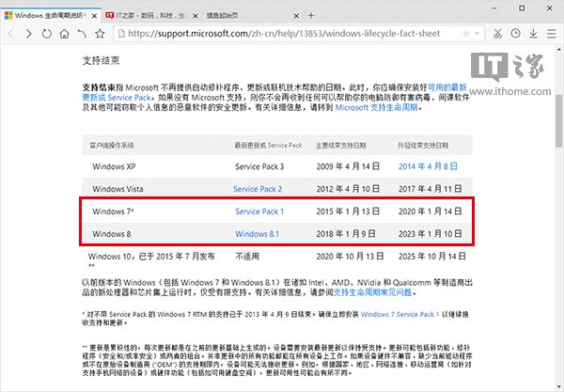Click the scissors screenshot tool icon
The width and height of the screenshot is (564, 392).
(x=497, y=34)
